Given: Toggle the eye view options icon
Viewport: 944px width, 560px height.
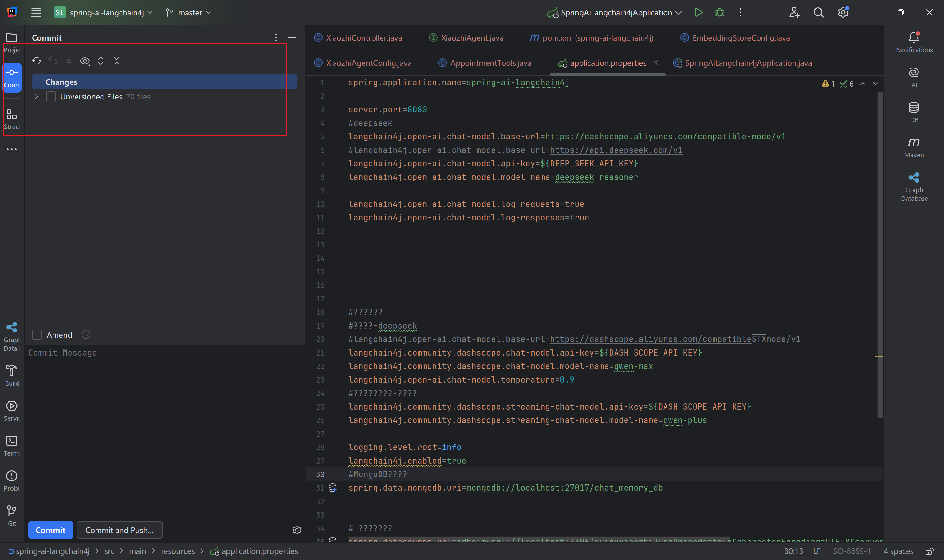Looking at the screenshot, I should pos(85,61).
